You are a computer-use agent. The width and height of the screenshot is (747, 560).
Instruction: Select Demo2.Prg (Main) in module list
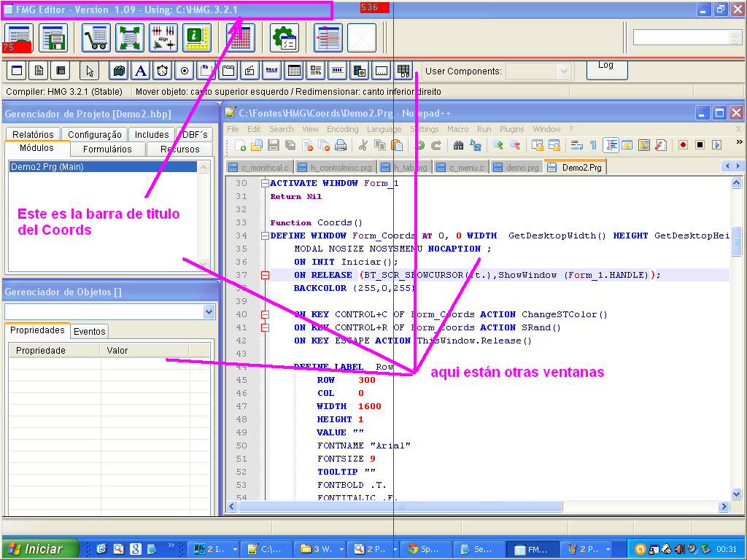tap(102, 167)
